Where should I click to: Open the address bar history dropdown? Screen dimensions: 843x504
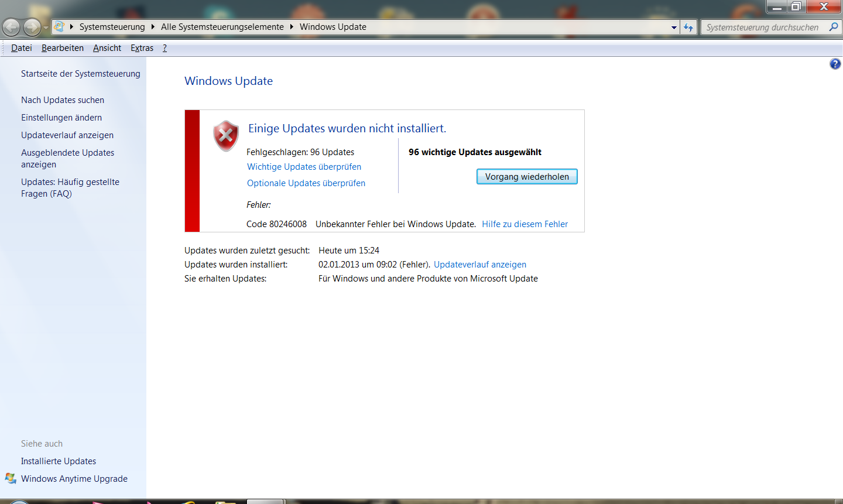pos(674,28)
